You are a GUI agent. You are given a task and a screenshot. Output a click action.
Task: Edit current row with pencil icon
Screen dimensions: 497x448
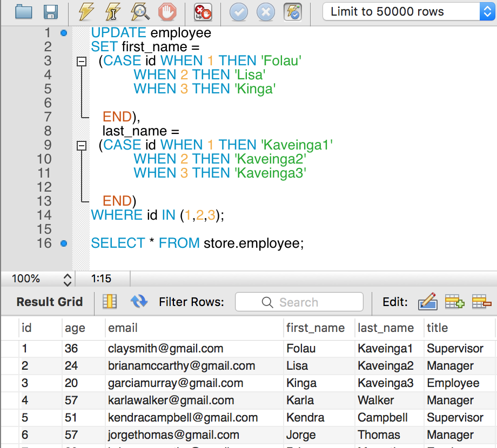click(428, 301)
